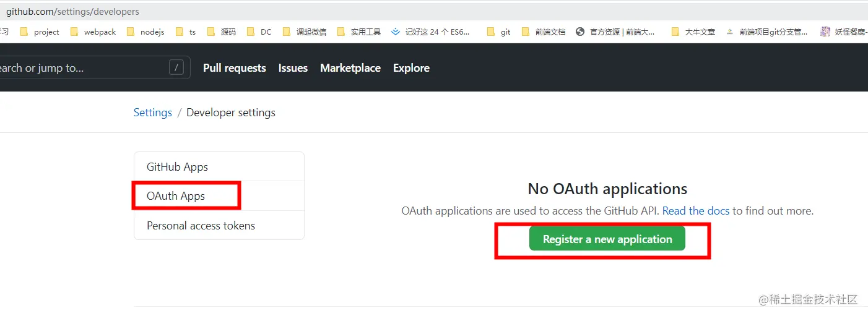The image size is (868, 316).
Task: Select OAuth Apps in the sidebar
Action: [x=219, y=196]
